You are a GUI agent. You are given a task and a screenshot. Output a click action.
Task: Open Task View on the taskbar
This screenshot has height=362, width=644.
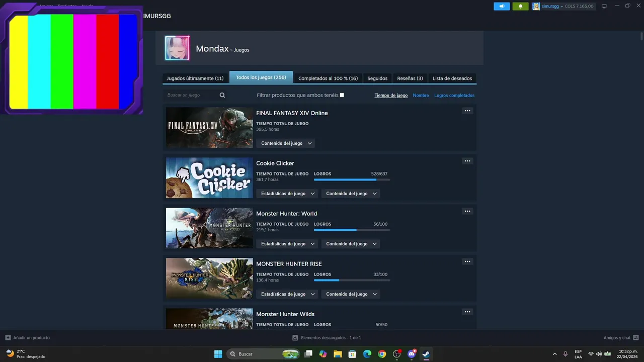click(308, 354)
